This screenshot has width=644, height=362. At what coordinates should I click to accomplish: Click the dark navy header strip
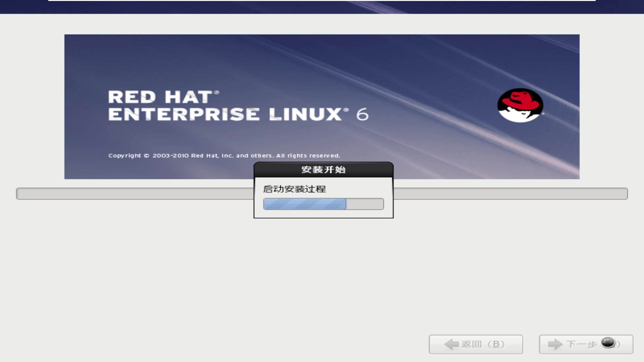(20, 7)
